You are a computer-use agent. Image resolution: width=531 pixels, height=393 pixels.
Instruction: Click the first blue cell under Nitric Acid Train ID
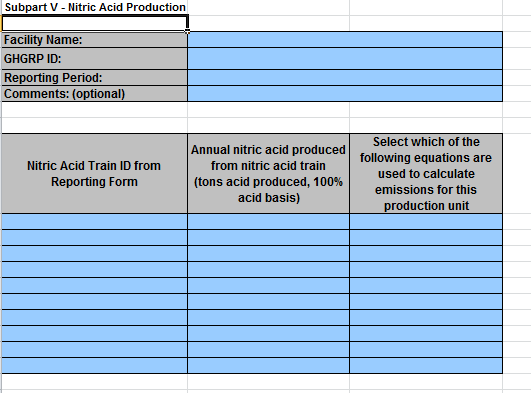click(x=94, y=222)
